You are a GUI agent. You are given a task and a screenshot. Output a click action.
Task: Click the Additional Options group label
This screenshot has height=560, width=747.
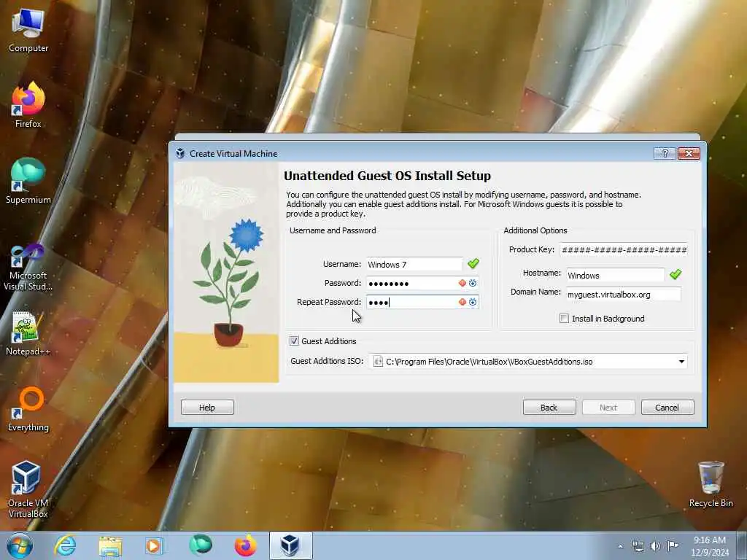(535, 230)
